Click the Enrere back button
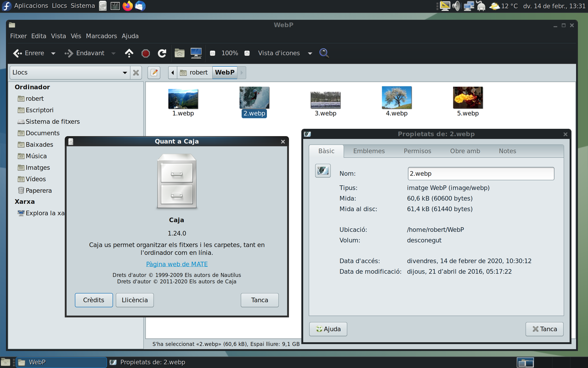This screenshot has height=368, width=588. pyautogui.click(x=29, y=53)
